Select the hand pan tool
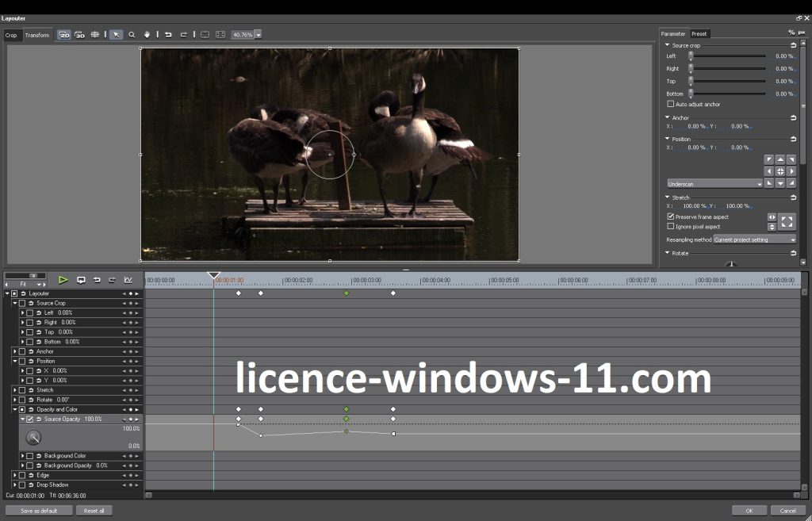The height and width of the screenshot is (521, 812). 147,35
